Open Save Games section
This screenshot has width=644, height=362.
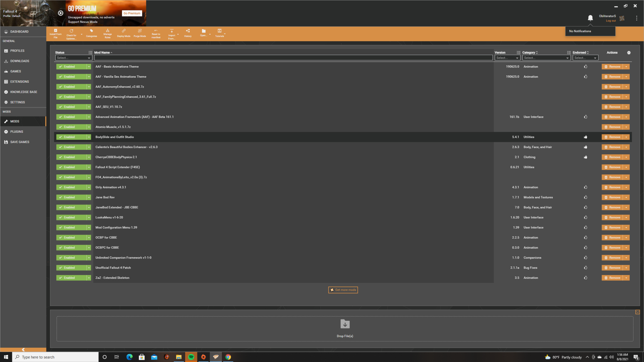tap(23, 142)
